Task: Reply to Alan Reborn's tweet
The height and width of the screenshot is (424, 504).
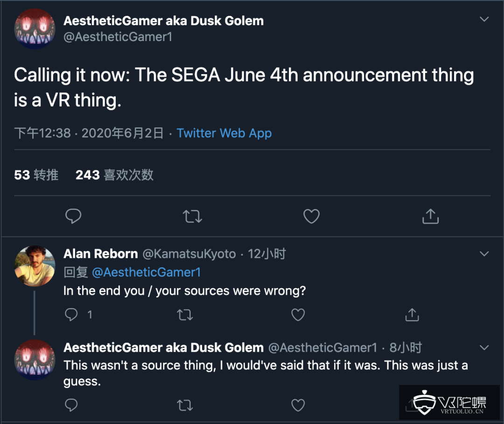Action: [71, 315]
